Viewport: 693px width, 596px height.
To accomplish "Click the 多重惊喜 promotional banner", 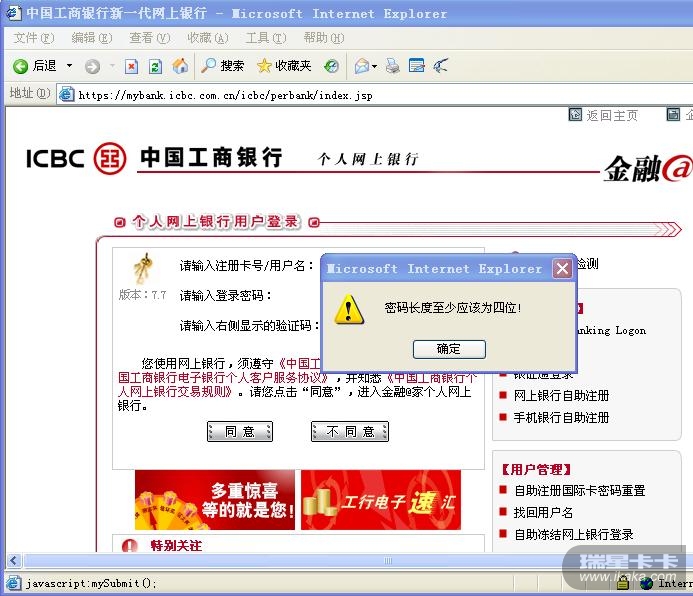I will click(x=215, y=500).
